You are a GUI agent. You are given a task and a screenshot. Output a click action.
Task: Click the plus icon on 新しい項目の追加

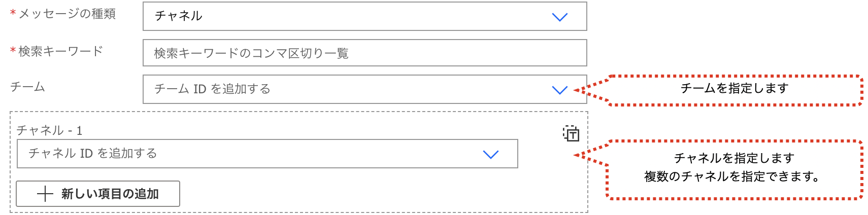[x=45, y=194]
